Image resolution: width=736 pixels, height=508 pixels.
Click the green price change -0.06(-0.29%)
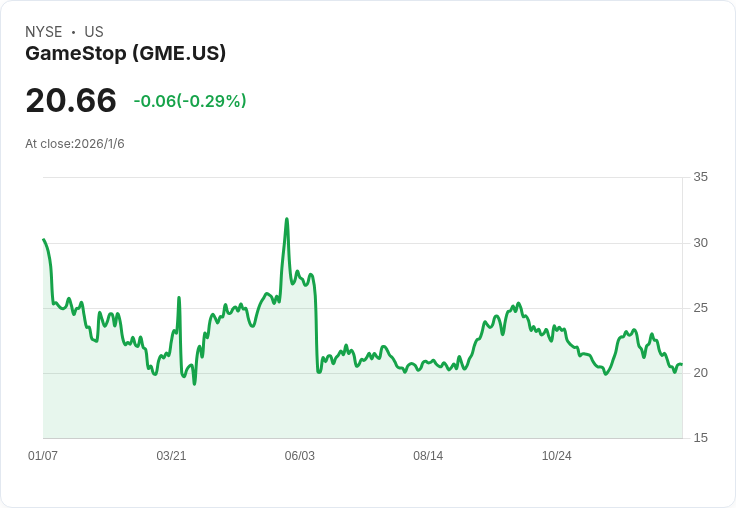[190, 101]
